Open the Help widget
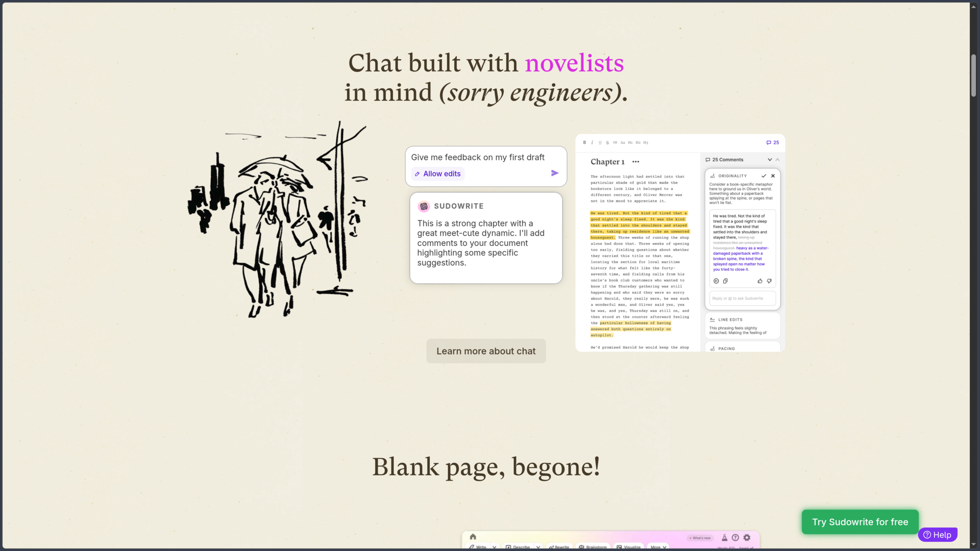The width and height of the screenshot is (980, 551). (938, 535)
